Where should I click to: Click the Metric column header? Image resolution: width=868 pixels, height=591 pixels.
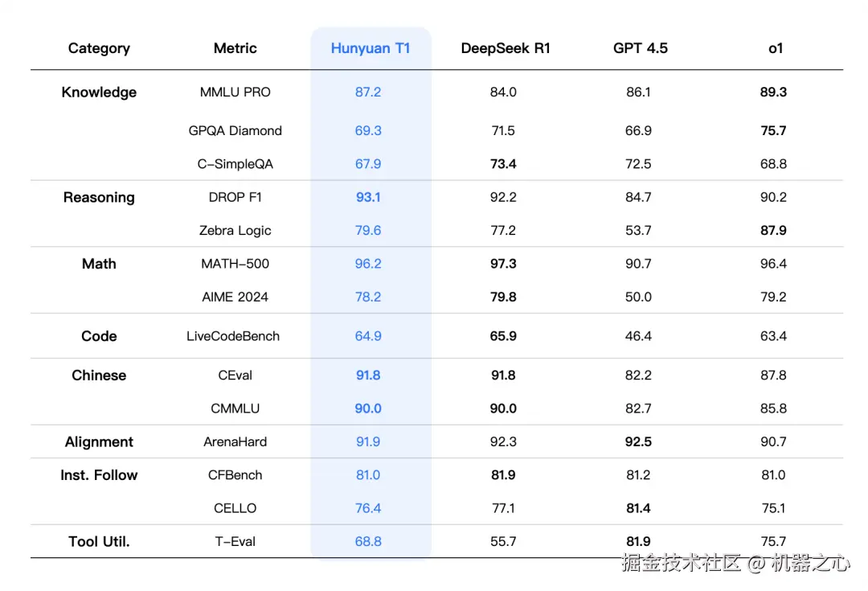(235, 48)
